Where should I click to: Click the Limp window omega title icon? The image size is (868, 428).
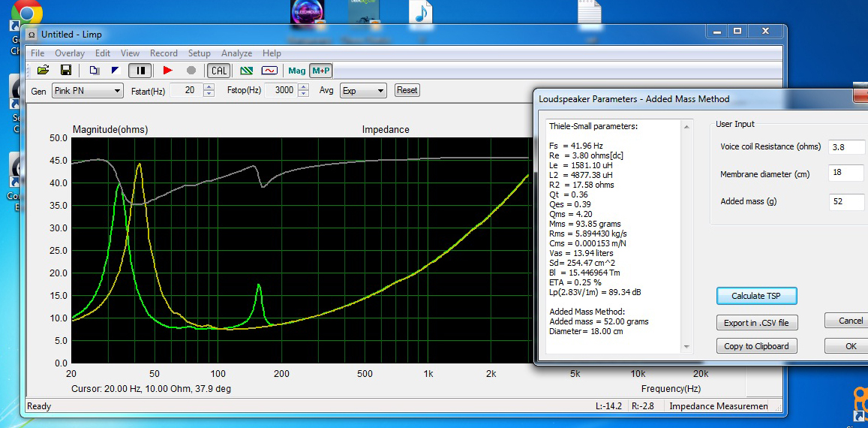click(x=32, y=35)
